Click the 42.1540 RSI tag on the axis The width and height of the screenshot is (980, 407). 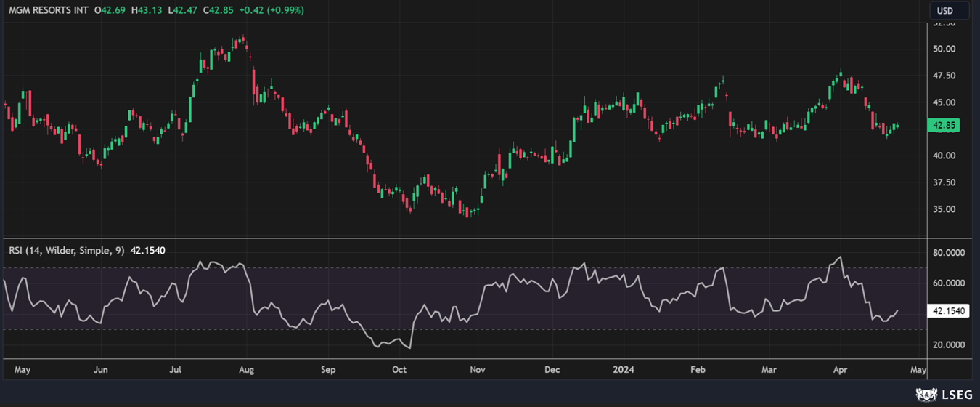point(950,311)
